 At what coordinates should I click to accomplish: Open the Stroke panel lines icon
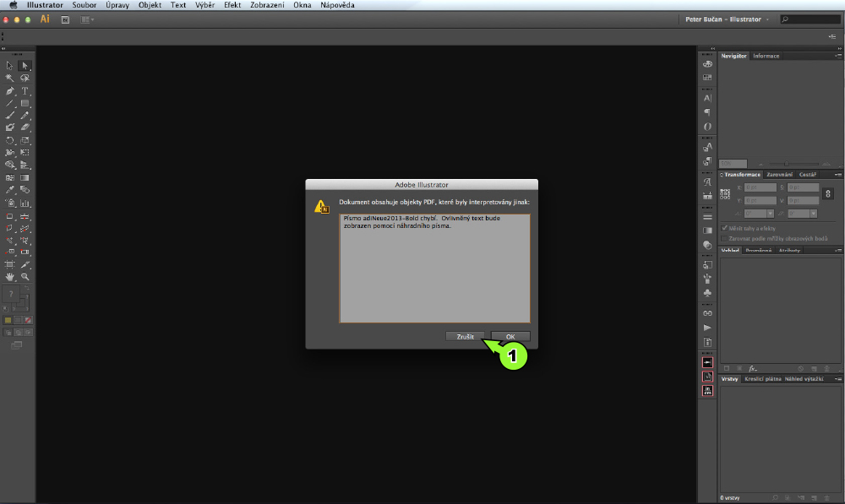pyautogui.click(x=707, y=216)
